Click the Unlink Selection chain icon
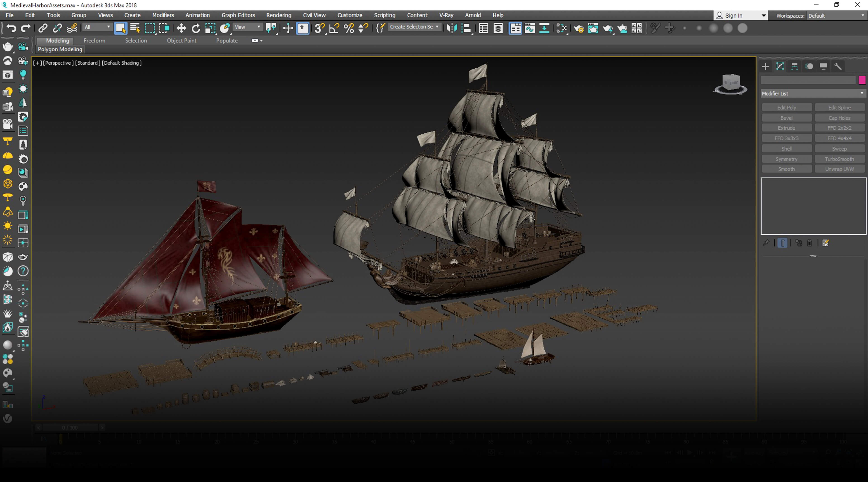 57,28
